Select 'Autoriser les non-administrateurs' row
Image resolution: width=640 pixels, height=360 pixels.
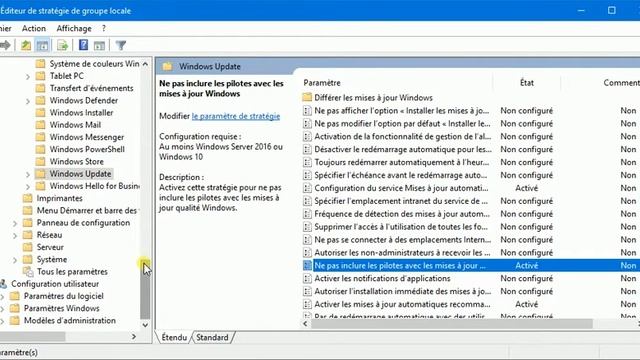tap(471, 253)
